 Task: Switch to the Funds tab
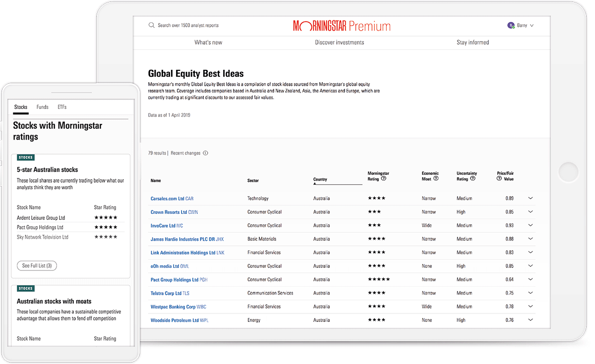tap(43, 107)
